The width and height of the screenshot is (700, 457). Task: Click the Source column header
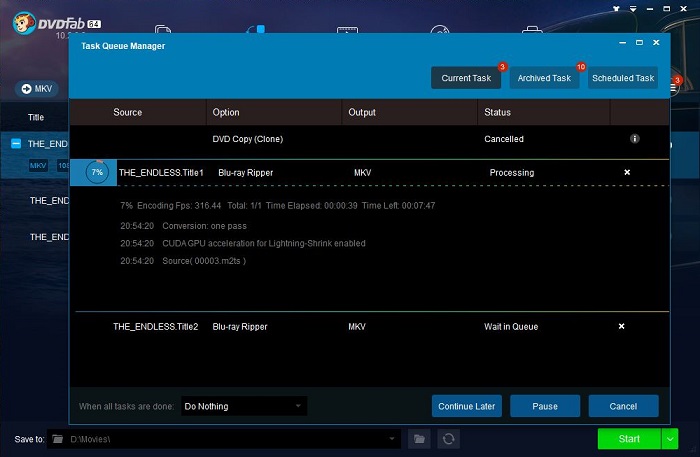point(128,112)
